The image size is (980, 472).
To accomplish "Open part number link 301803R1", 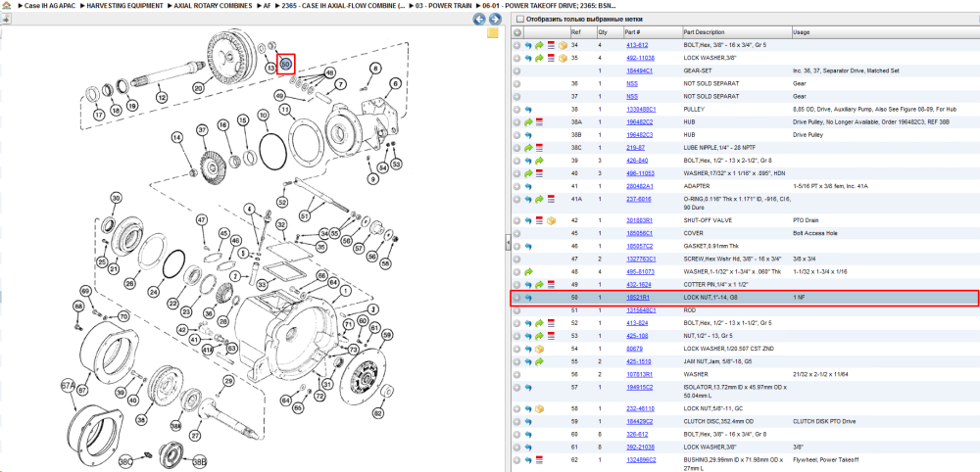I will click(x=639, y=221).
